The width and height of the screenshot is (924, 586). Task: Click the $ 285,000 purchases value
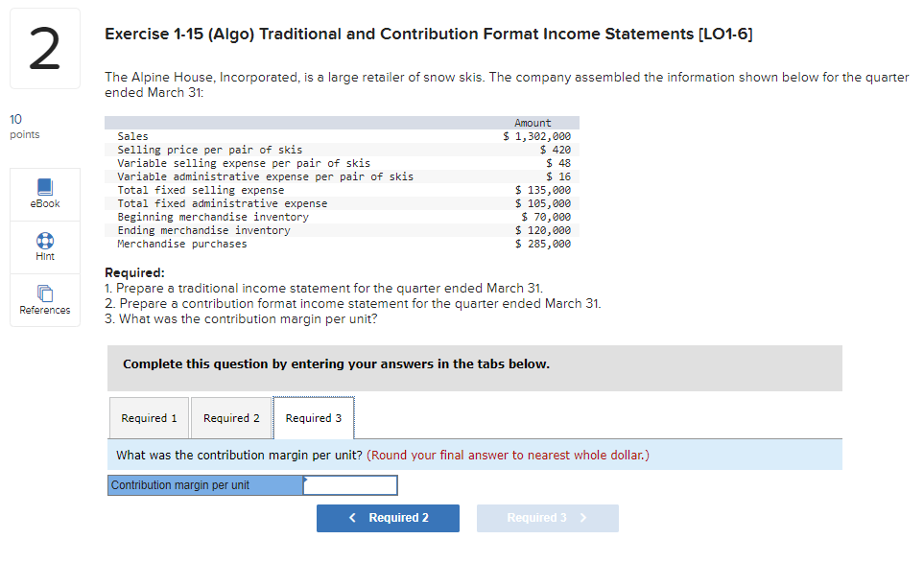point(543,244)
